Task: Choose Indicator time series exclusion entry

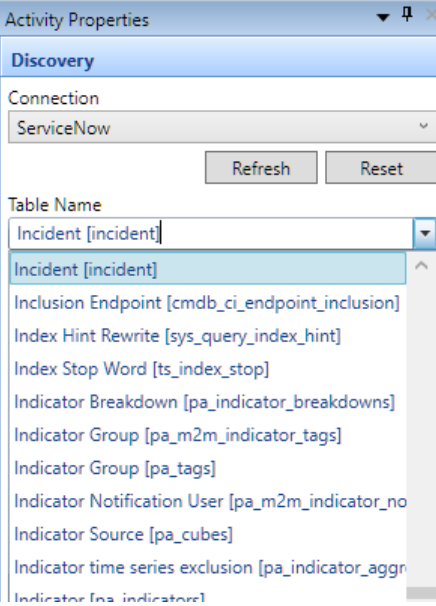Action: coord(208,567)
